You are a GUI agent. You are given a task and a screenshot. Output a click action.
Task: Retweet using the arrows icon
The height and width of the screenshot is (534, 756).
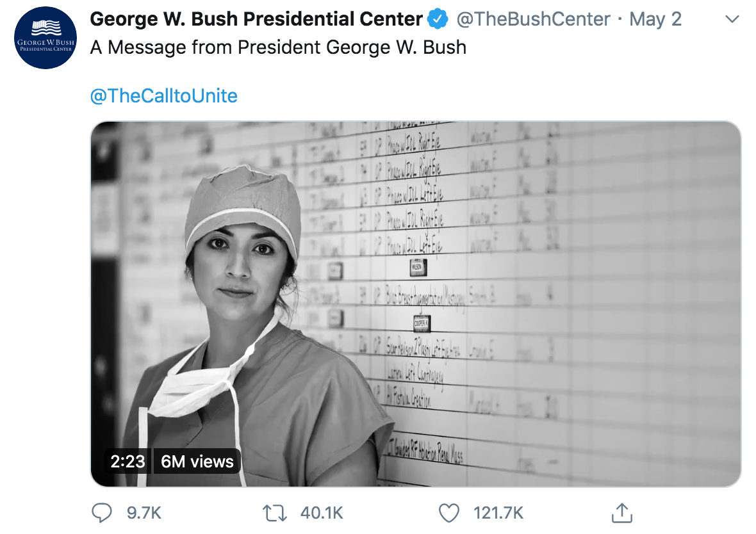tap(274, 513)
